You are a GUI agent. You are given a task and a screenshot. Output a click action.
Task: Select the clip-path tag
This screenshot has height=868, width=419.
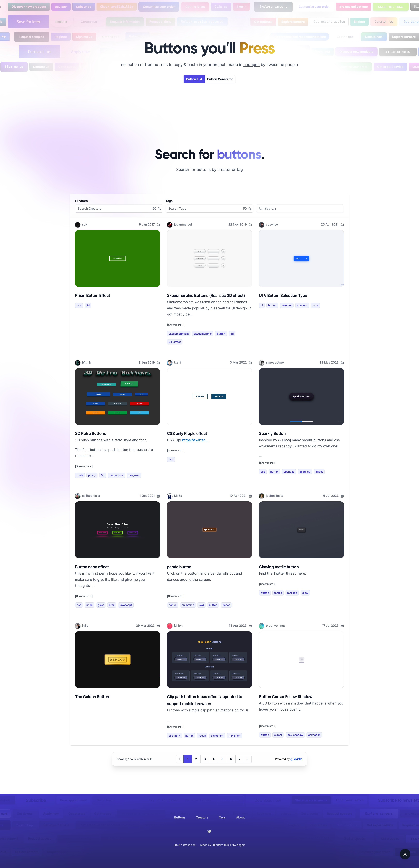click(x=174, y=736)
